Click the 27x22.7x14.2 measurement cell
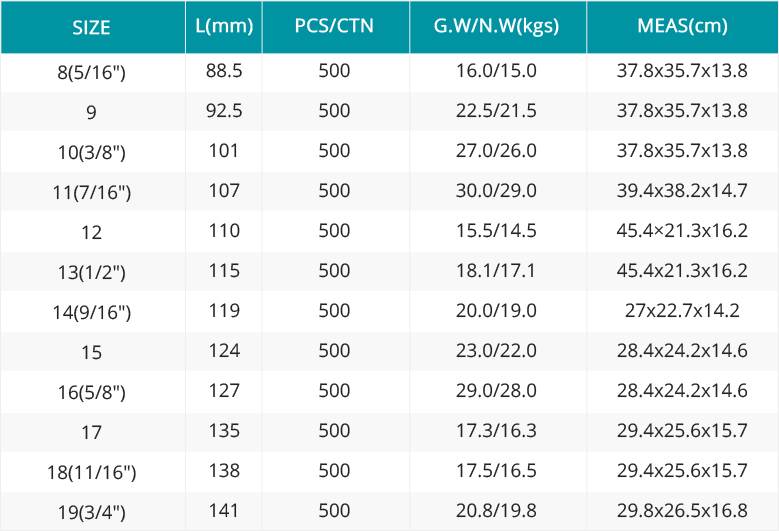 (683, 311)
